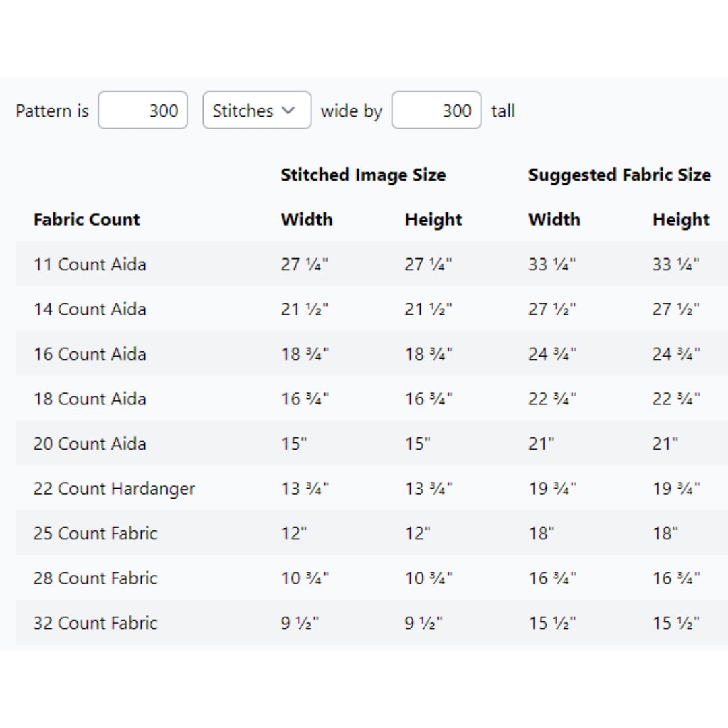Click the Stitched Image Size header

(363, 175)
